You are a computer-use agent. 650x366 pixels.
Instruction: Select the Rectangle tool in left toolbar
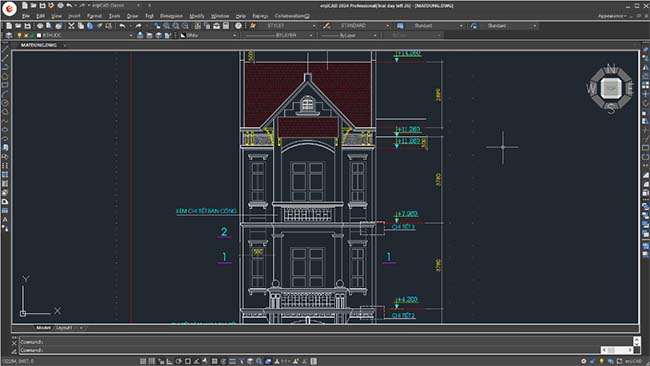(5, 85)
